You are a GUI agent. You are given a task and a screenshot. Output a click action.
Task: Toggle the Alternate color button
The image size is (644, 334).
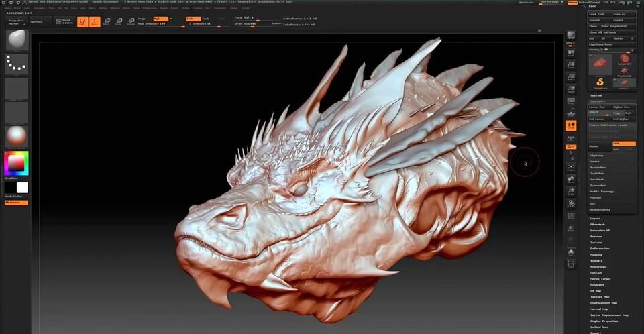(16, 203)
